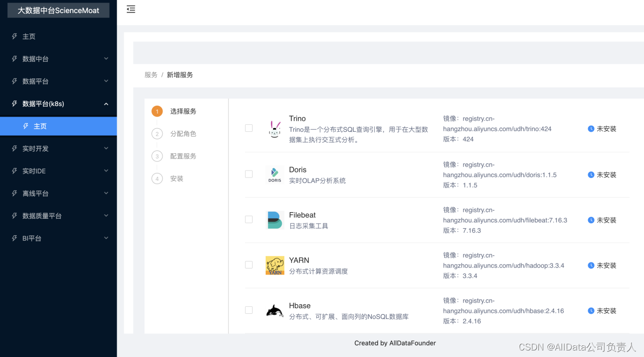Click the Trino service name
The width and height of the screenshot is (644, 357).
coord(297,119)
